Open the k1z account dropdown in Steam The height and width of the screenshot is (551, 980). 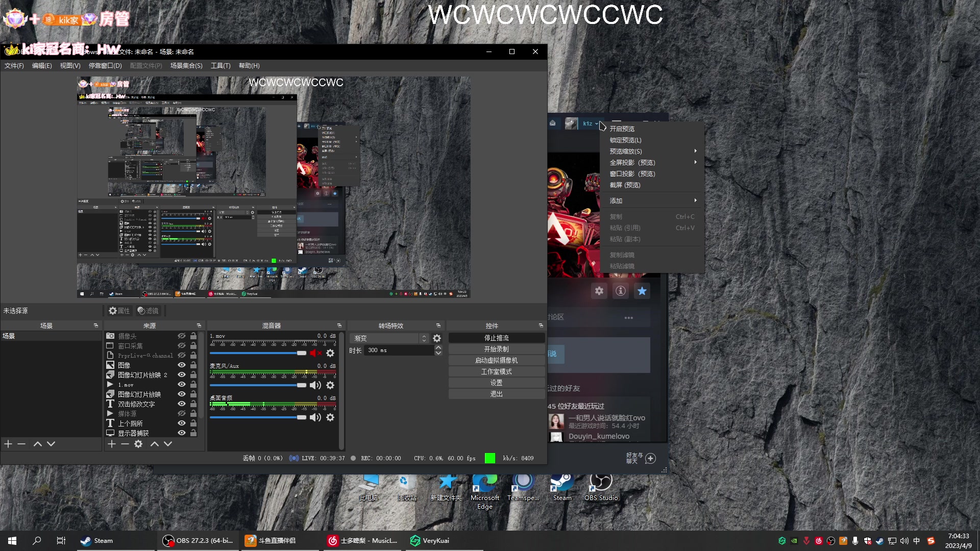point(591,123)
